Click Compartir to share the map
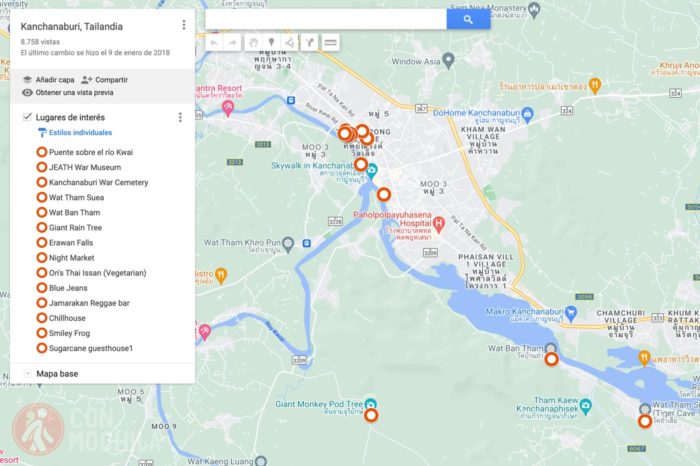 point(104,80)
